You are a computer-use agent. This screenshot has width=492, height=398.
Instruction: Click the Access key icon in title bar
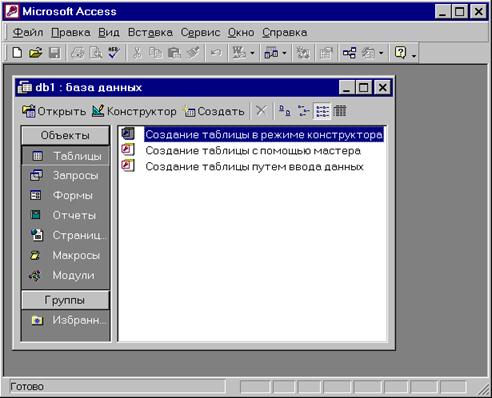(x=12, y=11)
